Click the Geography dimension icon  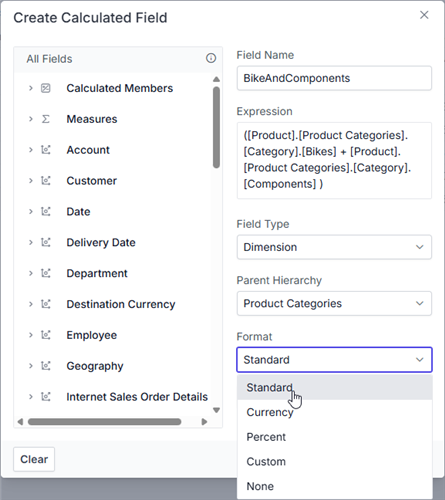pos(46,366)
